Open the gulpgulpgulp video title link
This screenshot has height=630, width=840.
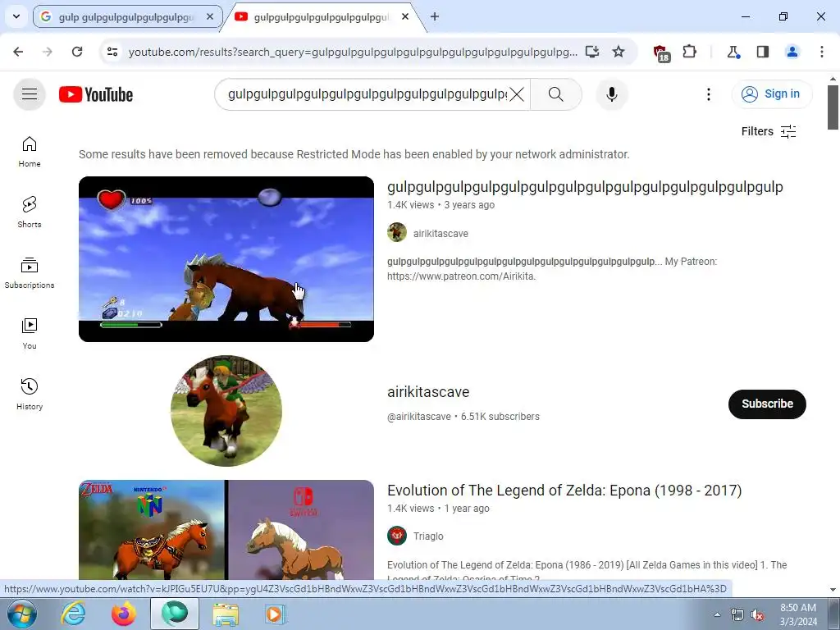pyautogui.click(x=585, y=187)
